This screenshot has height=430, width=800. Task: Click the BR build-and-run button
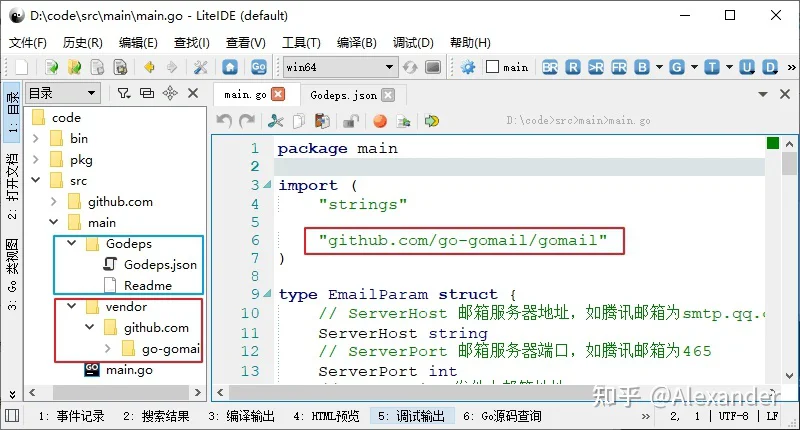click(x=550, y=67)
